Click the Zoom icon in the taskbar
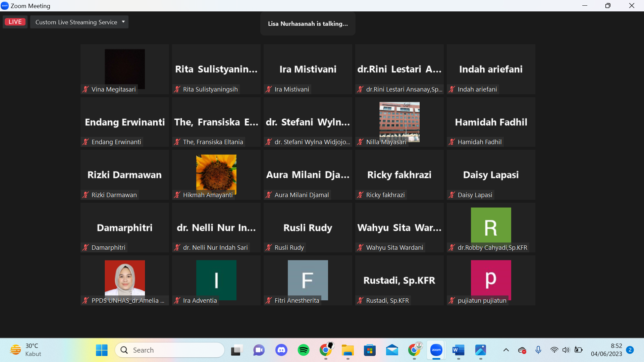 tap(436, 350)
